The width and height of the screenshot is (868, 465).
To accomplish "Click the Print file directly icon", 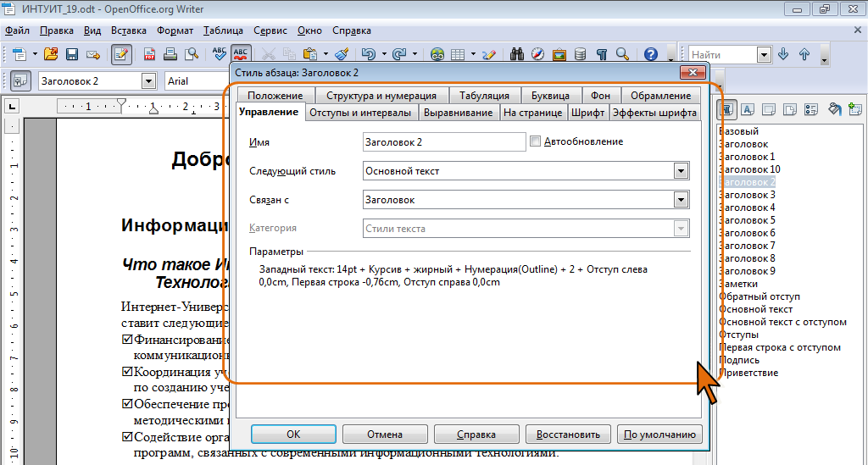I will click(170, 54).
